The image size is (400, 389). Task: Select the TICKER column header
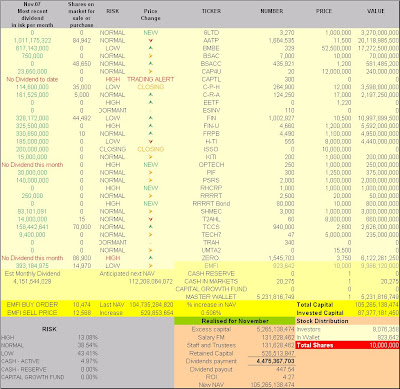click(x=211, y=11)
